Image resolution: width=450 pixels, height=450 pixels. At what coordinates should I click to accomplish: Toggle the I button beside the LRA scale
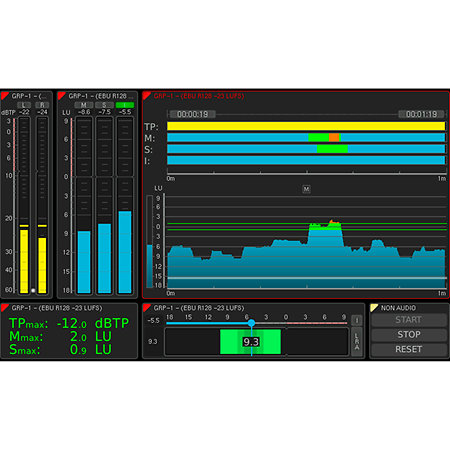357,320
